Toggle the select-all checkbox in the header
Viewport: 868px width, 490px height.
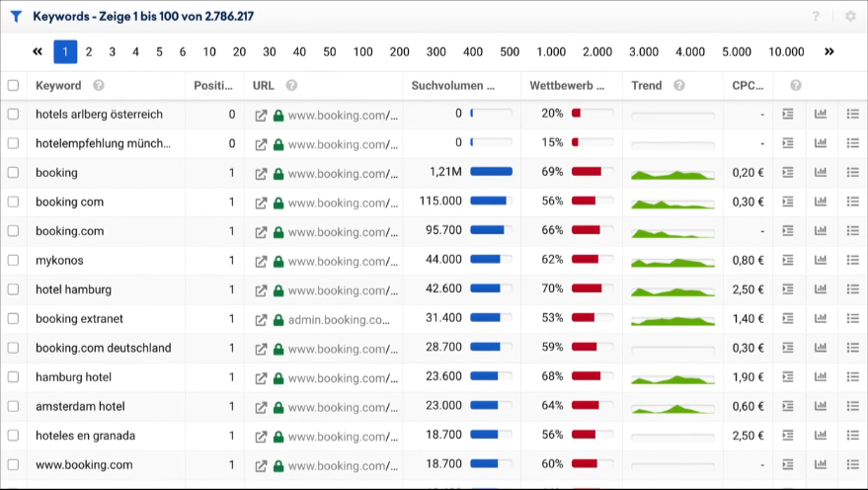tap(13, 85)
